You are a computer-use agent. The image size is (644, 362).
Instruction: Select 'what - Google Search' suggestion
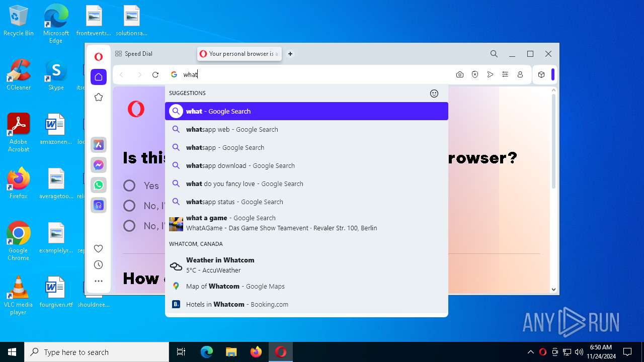[306, 111]
